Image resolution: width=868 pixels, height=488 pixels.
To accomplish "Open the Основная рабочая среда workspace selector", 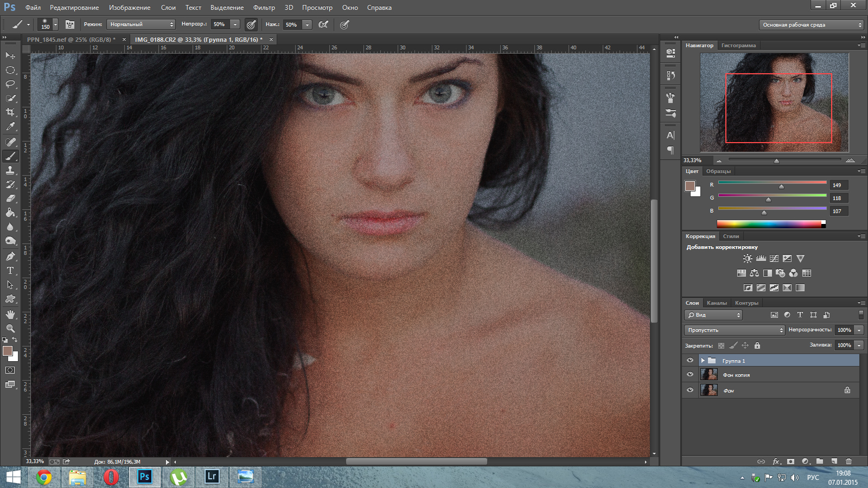I will 812,25.
